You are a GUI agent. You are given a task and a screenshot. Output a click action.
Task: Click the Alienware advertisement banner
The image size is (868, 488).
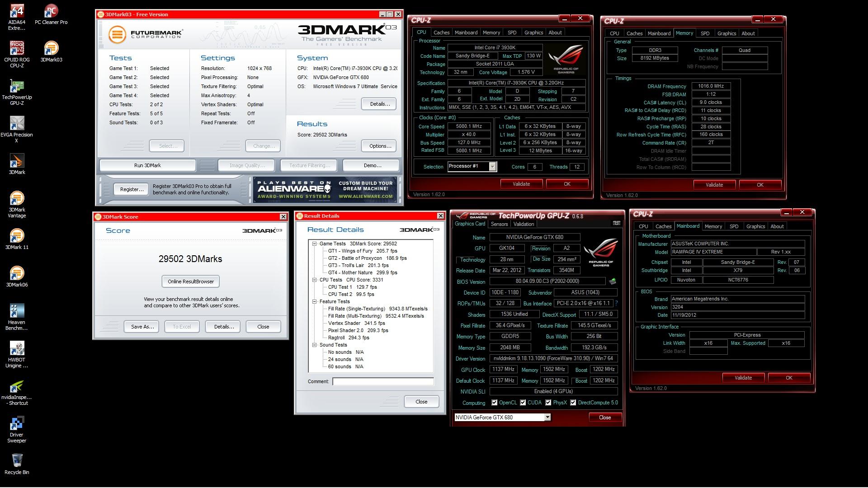325,189
